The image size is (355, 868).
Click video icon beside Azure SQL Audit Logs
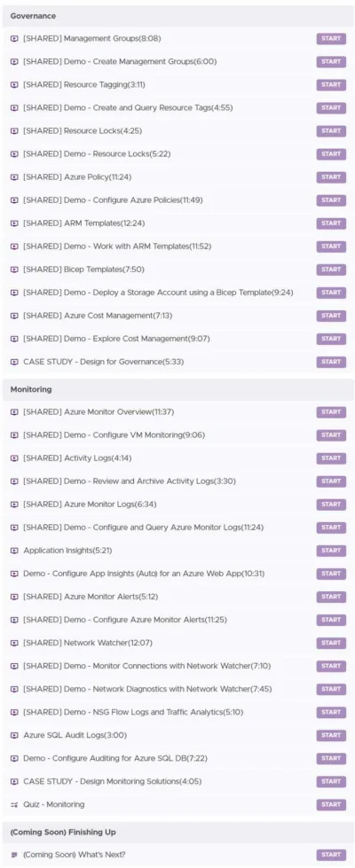point(14,735)
